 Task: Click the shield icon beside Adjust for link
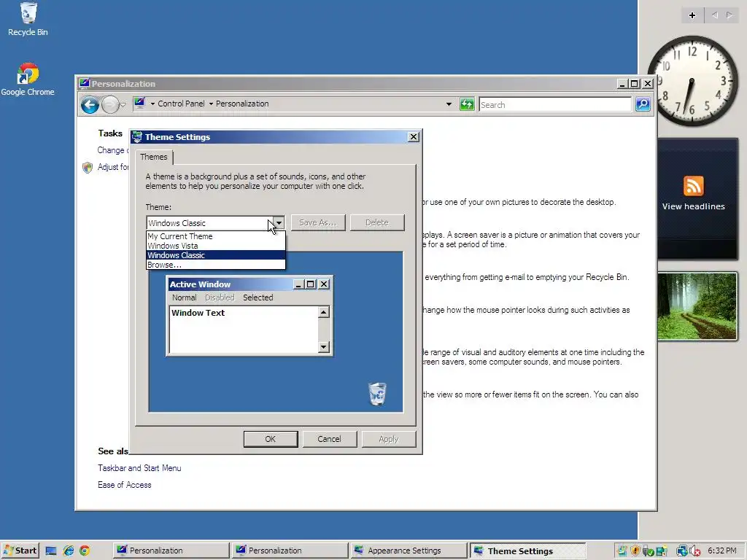click(x=88, y=167)
